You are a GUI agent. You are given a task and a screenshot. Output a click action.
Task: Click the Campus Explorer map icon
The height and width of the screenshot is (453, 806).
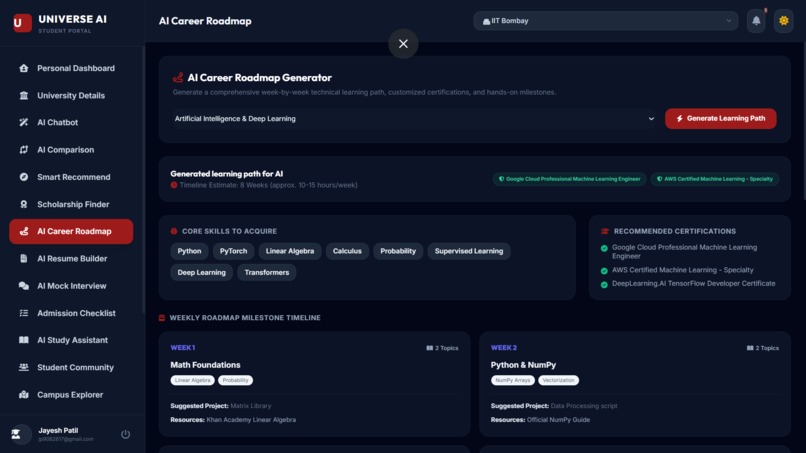(24, 394)
